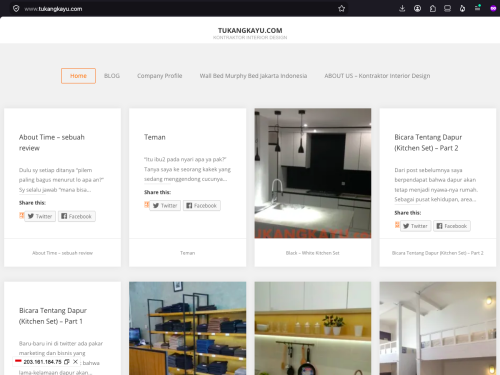Share 'Teman' post on Facebook
This screenshot has height=375, width=500.
tap(202, 205)
